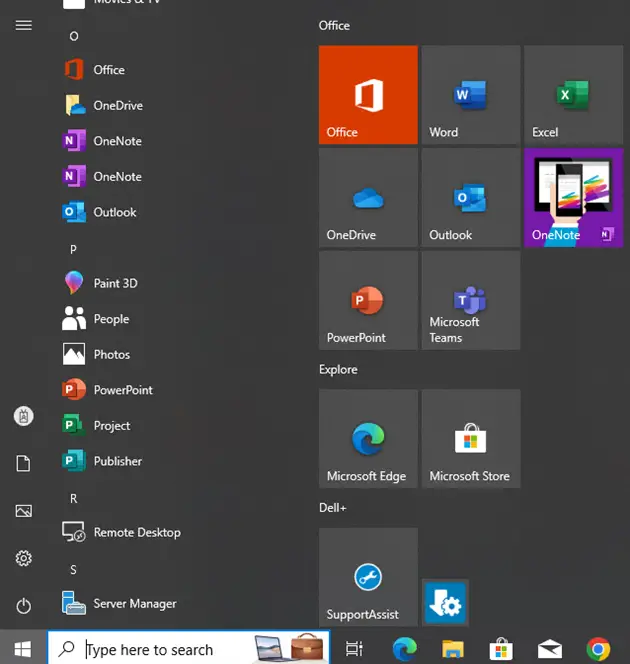This screenshot has width=630, height=664.
Task: Open Microsoft Store on the taskbar
Action: (x=501, y=648)
